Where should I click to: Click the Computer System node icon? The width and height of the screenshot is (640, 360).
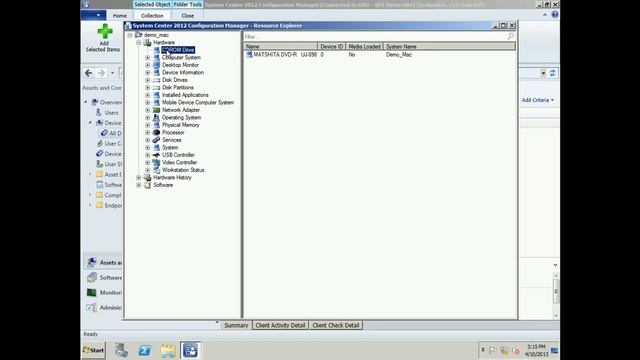click(156, 58)
